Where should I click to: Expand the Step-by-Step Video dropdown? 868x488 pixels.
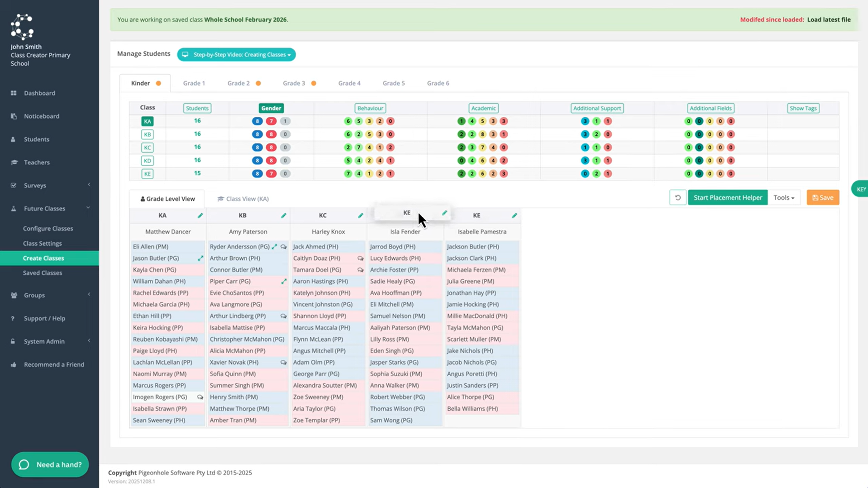[x=236, y=55]
